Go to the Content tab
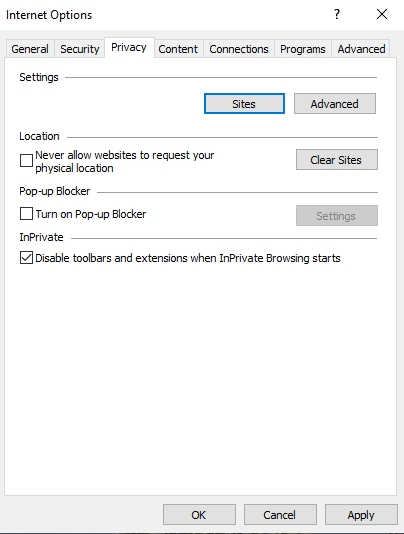The width and height of the screenshot is (404, 534). click(x=178, y=49)
